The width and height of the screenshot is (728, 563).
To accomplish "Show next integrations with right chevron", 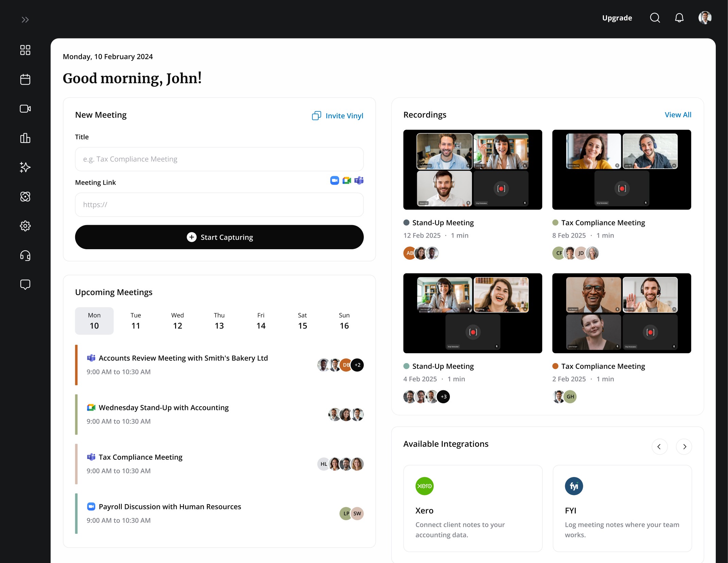I will click(684, 446).
